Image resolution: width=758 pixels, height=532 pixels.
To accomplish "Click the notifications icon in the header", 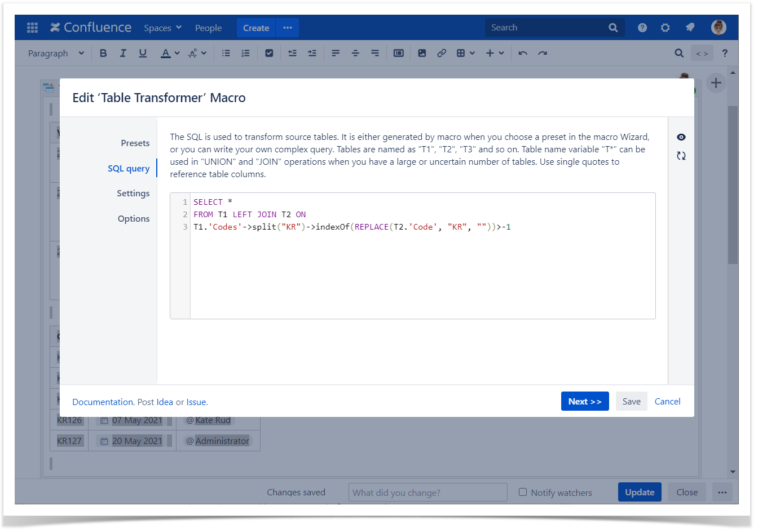I will coord(690,28).
